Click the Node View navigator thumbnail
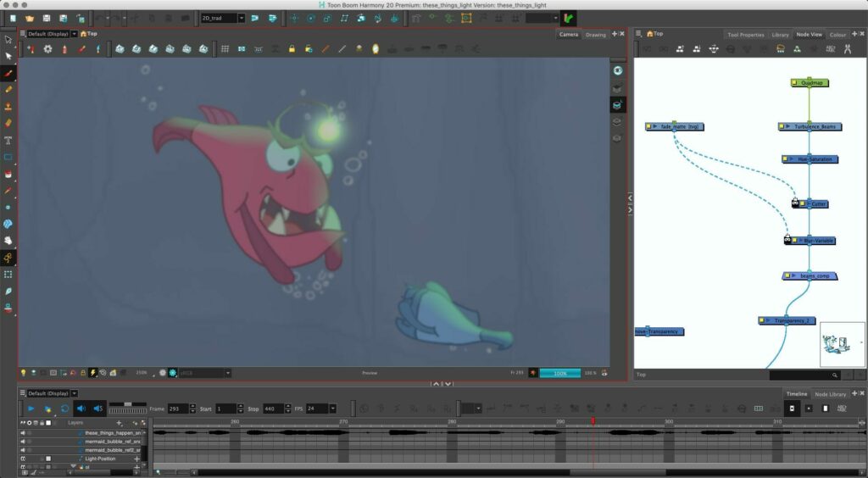Viewport: 868px width, 478px height. pos(842,344)
